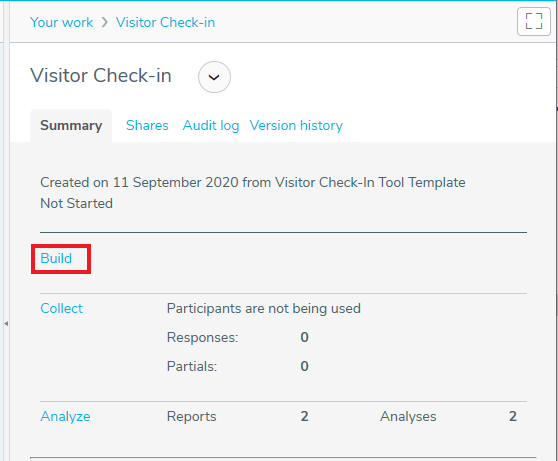558x461 pixels.
Task: Click the Analyses count of 2
Action: 512,416
